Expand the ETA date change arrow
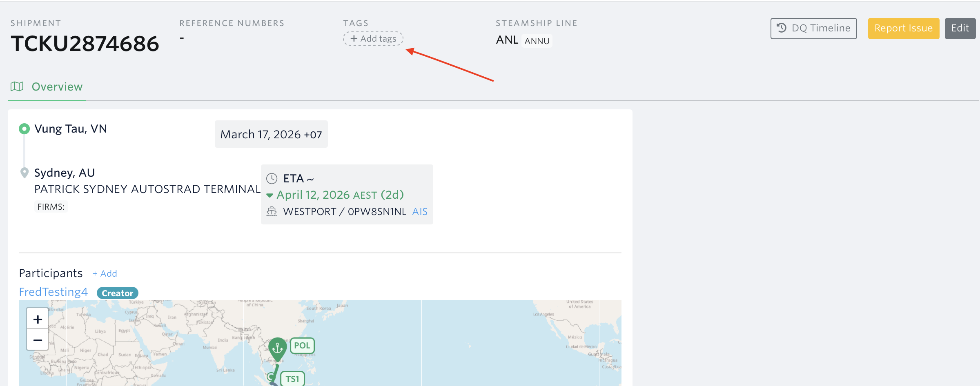The image size is (980, 386). 270,195
